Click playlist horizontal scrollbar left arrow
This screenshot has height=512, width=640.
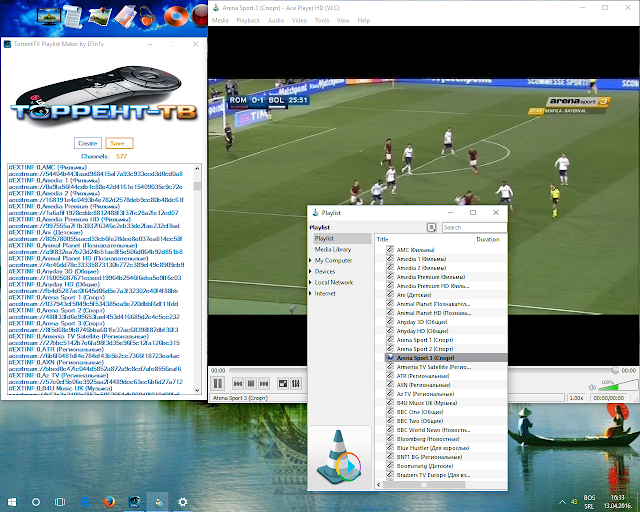(379, 485)
